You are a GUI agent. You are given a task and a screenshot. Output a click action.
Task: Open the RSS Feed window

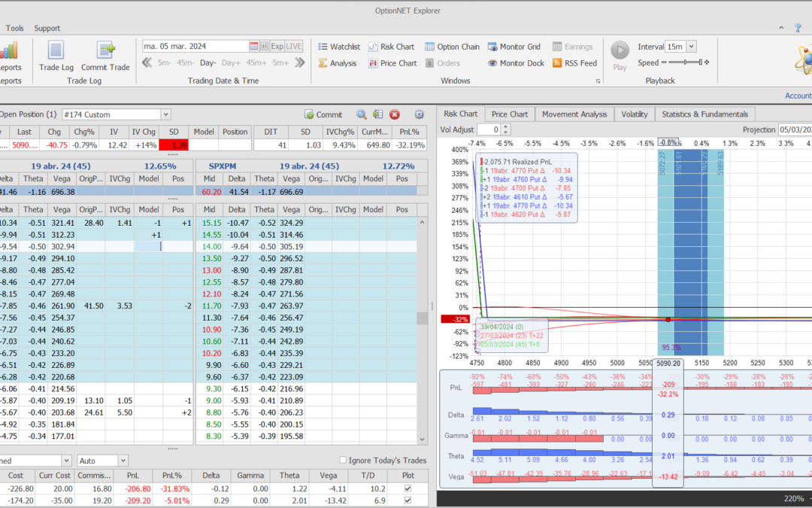pyautogui.click(x=574, y=63)
